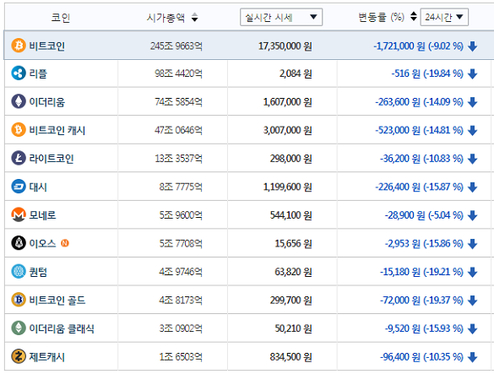Image resolution: width=494 pixels, height=374 pixels.
Task: Click the 시가총액 column header label
Action: pyautogui.click(x=166, y=17)
